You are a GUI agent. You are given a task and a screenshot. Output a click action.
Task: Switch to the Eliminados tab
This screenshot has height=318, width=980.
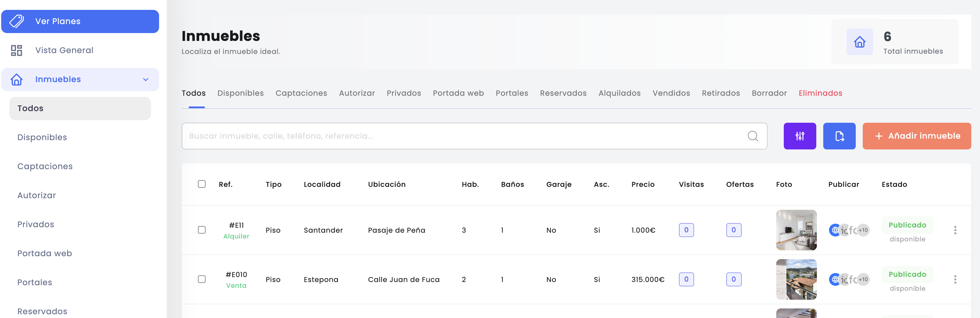[820, 93]
